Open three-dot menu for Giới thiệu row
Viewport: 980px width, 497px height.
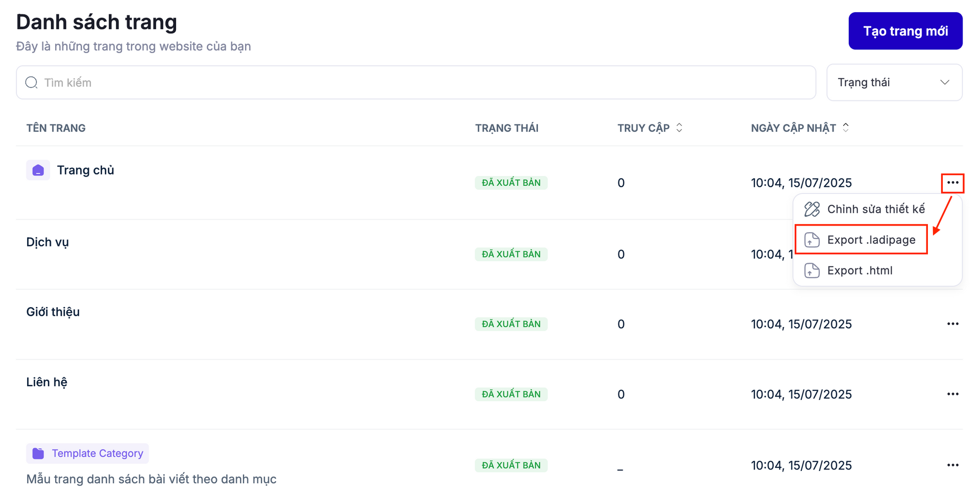coord(952,324)
